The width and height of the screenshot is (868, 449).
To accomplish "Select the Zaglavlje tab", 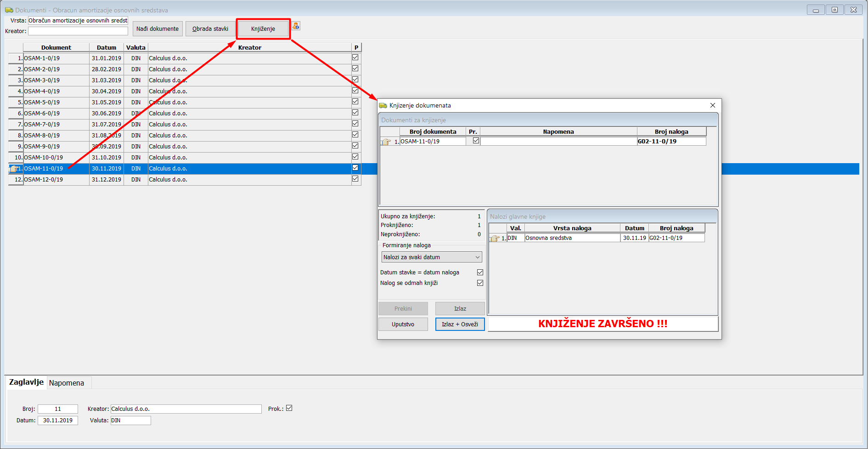I will coord(26,382).
